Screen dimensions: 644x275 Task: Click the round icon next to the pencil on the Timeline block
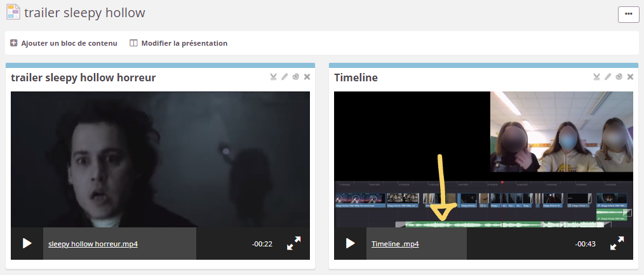click(x=619, y=77)
